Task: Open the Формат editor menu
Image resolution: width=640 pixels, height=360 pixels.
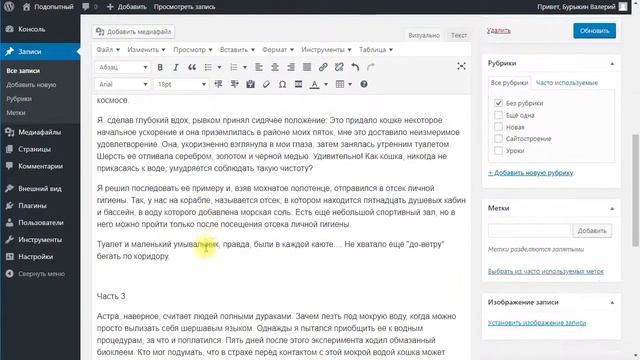Action: point(278,49)
